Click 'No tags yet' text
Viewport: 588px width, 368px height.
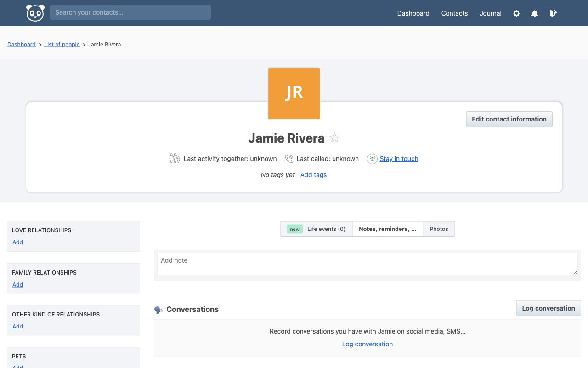278,175
